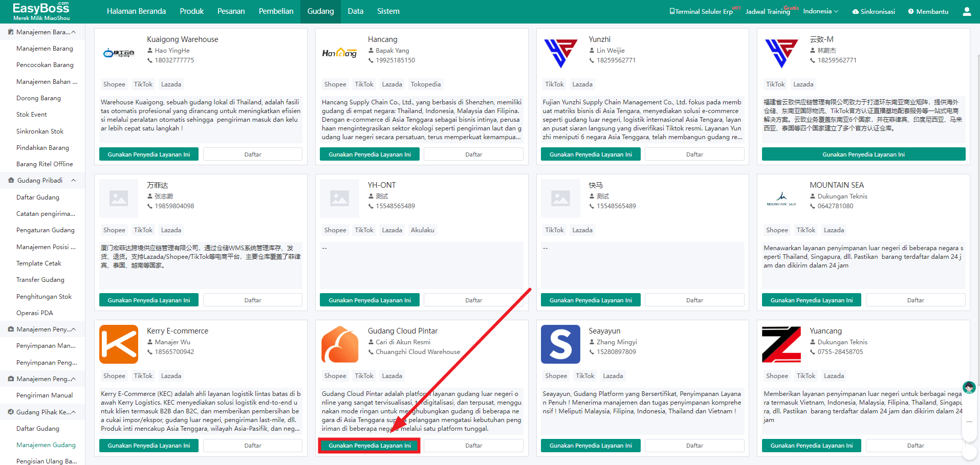Click the Membantu help icon

click(911, 11)
